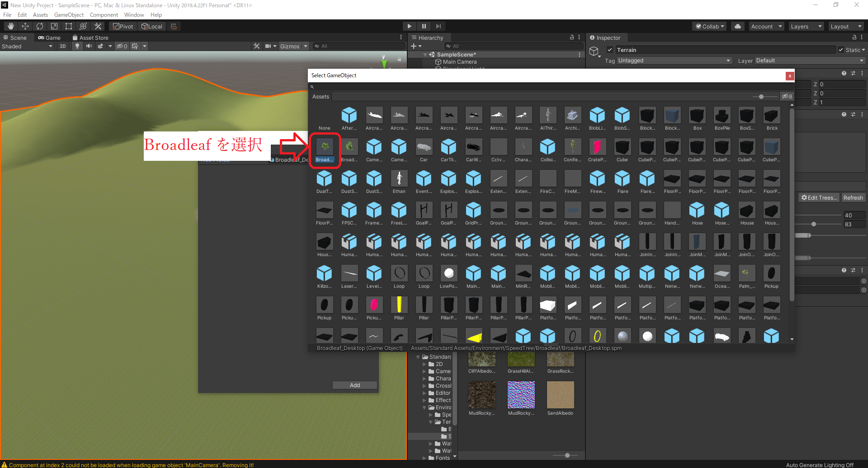
Task: Click the Step frame button
Action: tap(438, 26)
